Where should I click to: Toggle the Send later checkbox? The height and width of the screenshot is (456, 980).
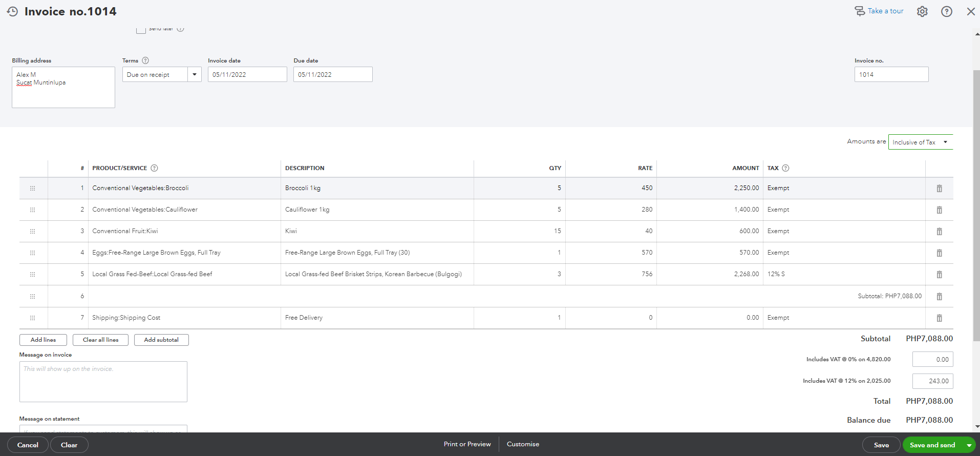click(141, 30)
